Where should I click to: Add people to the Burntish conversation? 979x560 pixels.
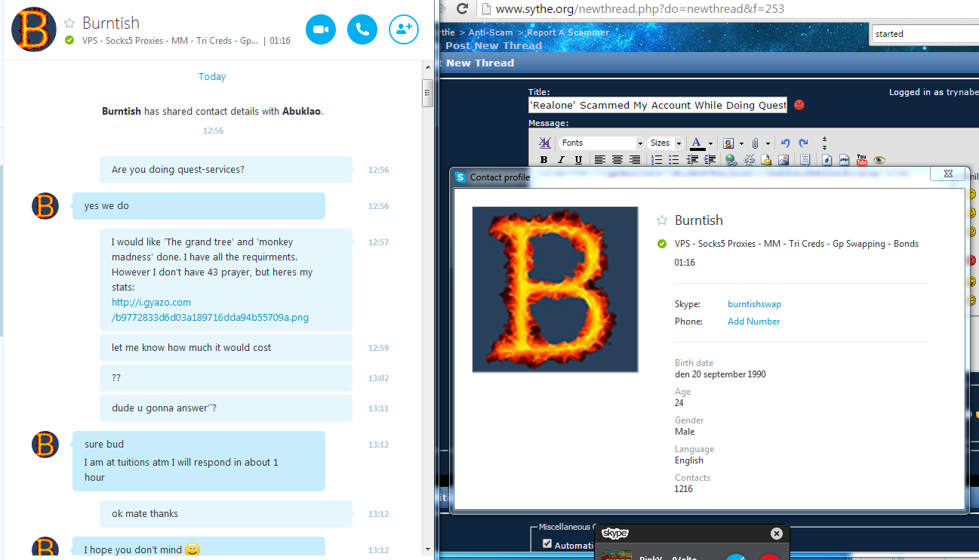click(x=404, y=29)
